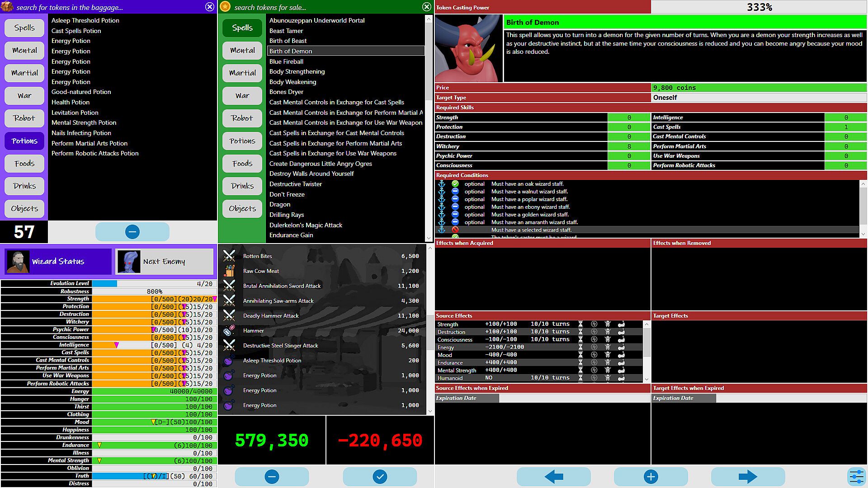
Task: Click the settings sliders icon bottom-right
Action: click(856, 476)
